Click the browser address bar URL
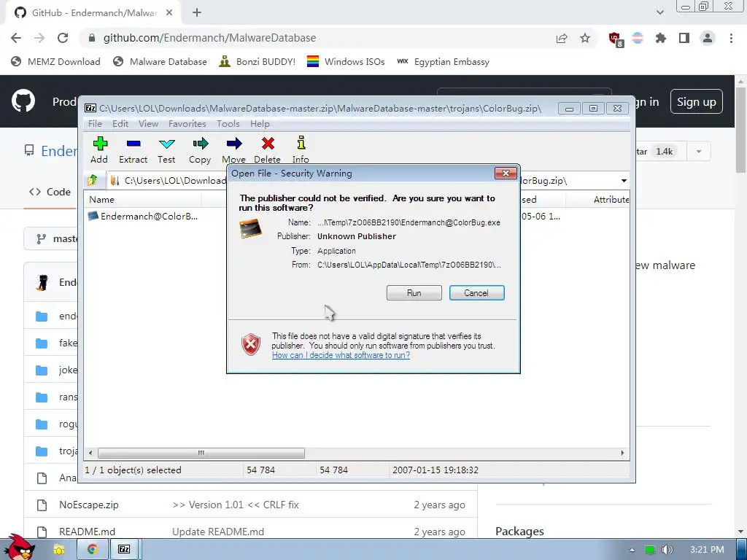This screenshot has height=560, width=747. [209, 38]
